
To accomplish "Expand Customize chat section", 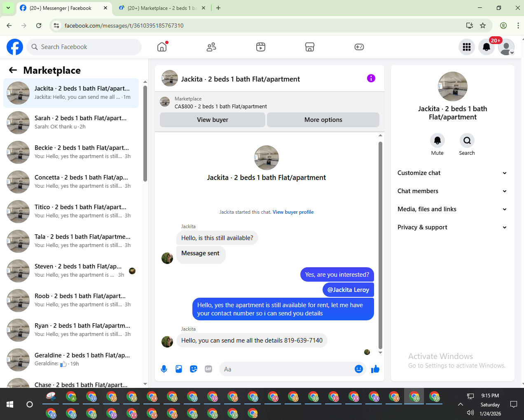I will 453,173.
